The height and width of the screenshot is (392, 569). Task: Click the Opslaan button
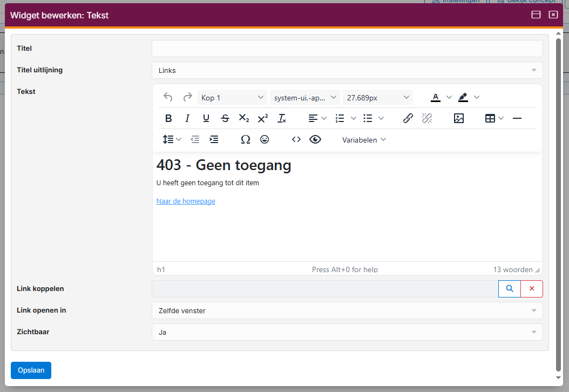(31, 370)
